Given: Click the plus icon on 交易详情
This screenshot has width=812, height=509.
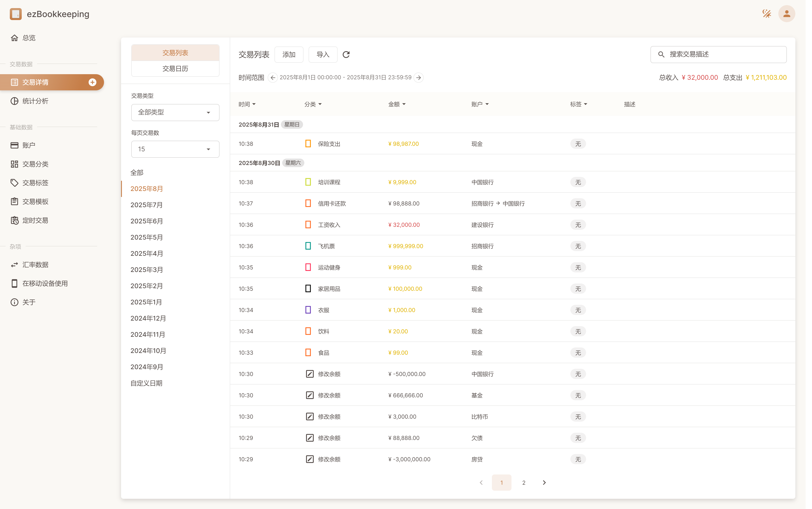Looking at the screenshot, I should (x=92, y=82).
